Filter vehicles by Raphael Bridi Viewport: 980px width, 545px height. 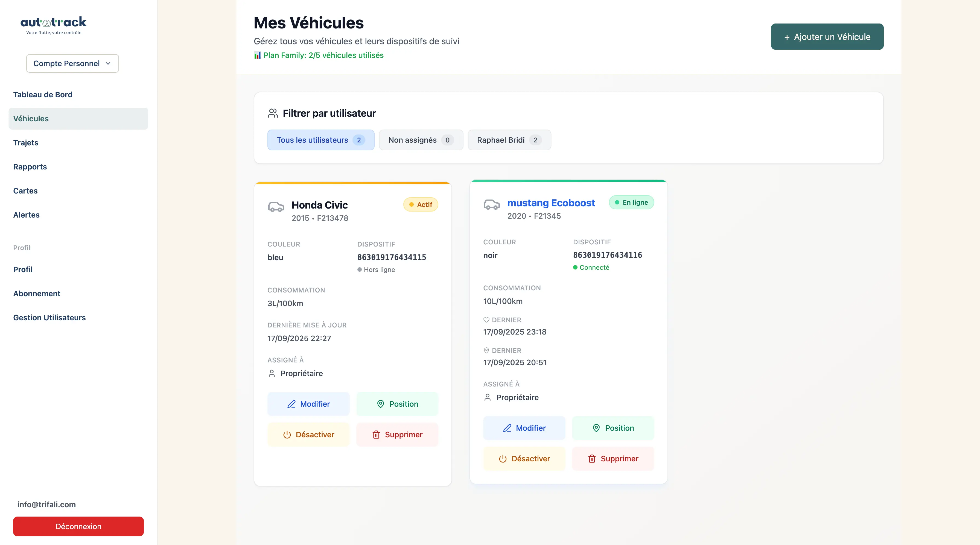click(509, 140)
